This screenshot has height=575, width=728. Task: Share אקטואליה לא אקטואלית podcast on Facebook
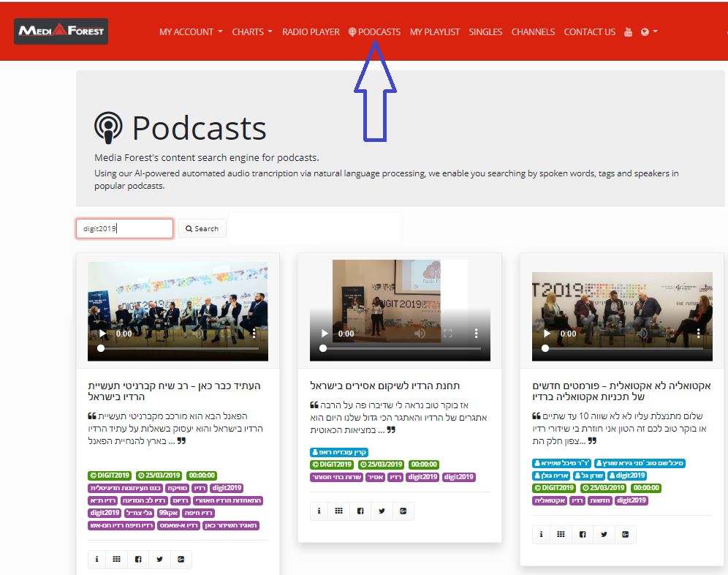583,535
